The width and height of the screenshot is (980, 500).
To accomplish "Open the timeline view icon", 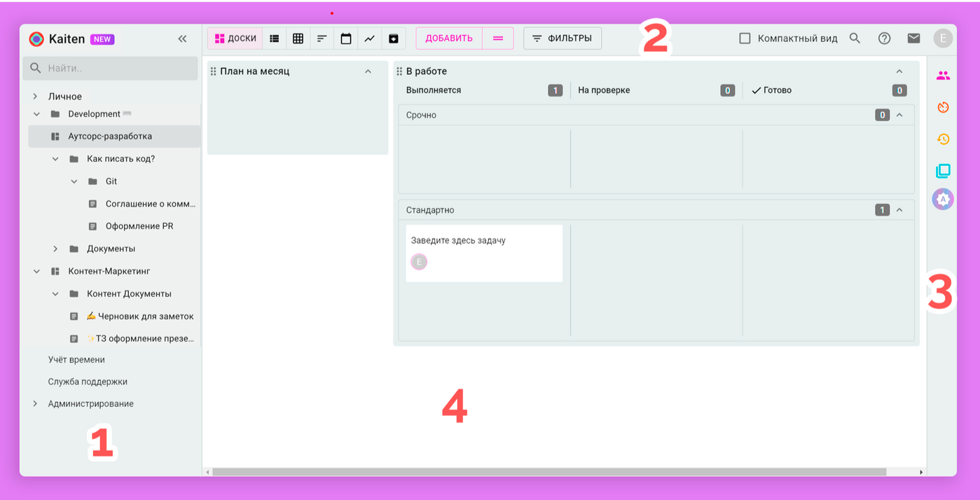I will tap(322, 39).
